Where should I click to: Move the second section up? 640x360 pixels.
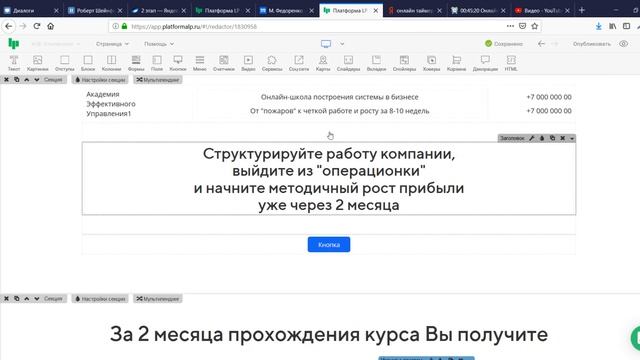27,299
